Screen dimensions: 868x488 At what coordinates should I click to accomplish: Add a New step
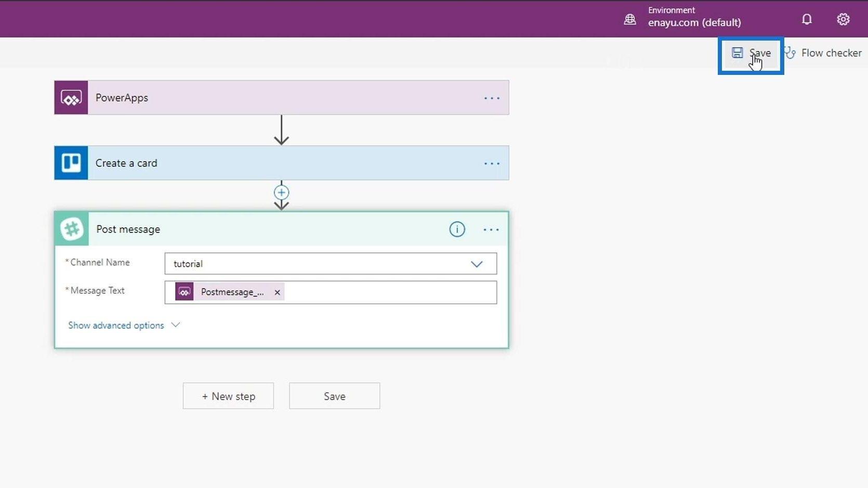(x=228, y=396)
